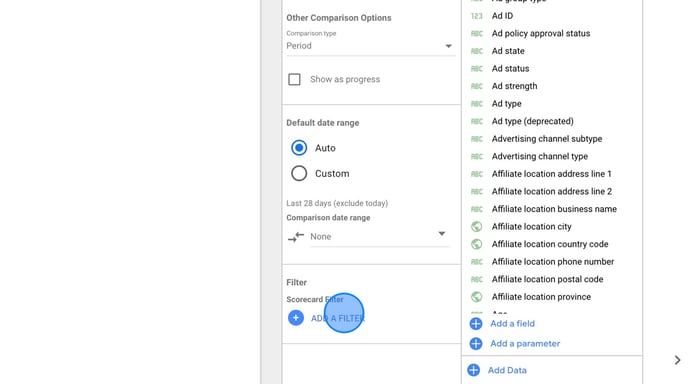This screenshot has height=384, width=688.
Task: Click text type icon beside Affiliate location business name
Action: pos(477,209)
